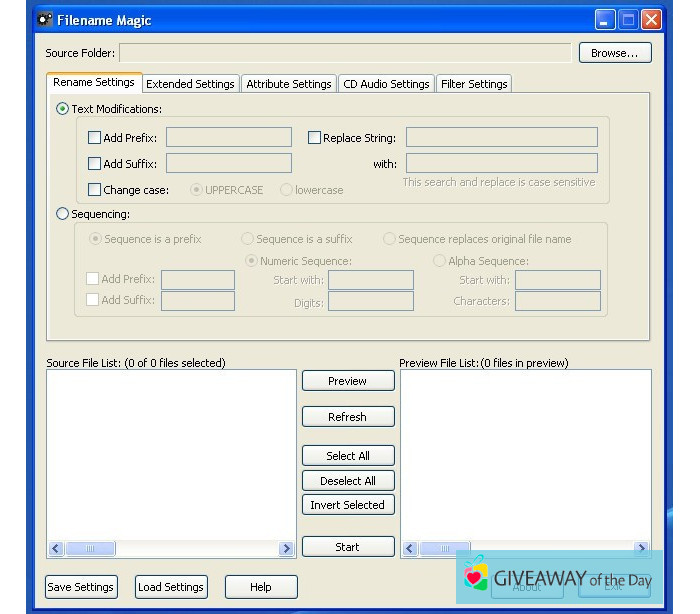This screenshot has width=700, height=614.
Task: Click the source list scroll-right arrow
Action: [x=286, y=548]
